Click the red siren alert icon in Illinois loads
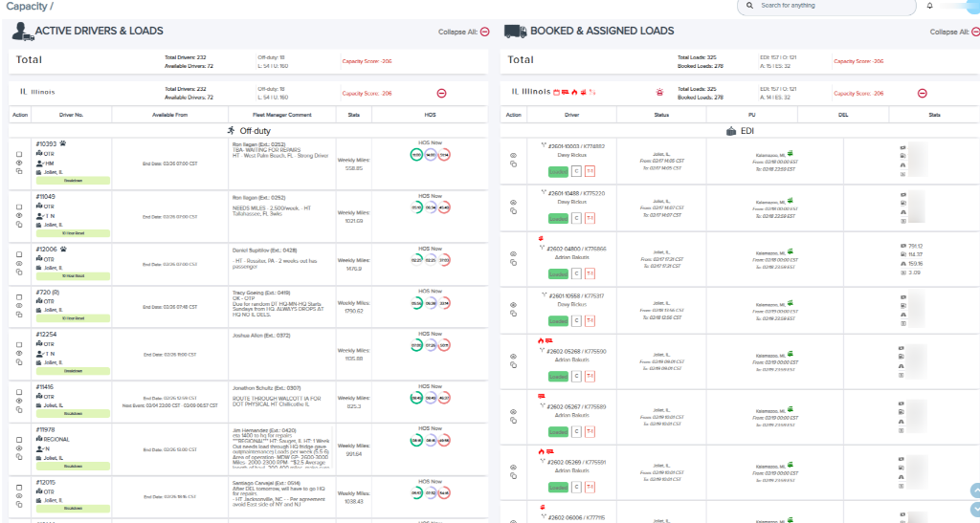The height and width of the screenshot is (523, 980). click(659, 92)
